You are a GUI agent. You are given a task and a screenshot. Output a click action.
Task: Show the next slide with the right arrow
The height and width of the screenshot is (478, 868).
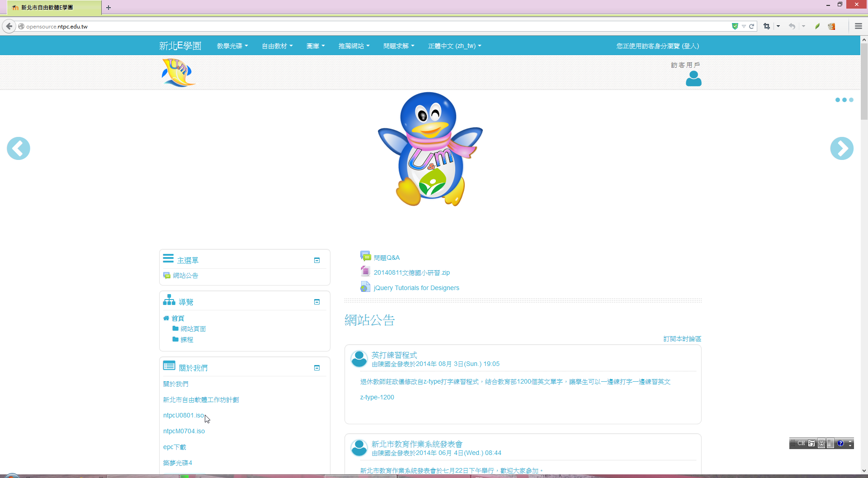click(842, 148)
